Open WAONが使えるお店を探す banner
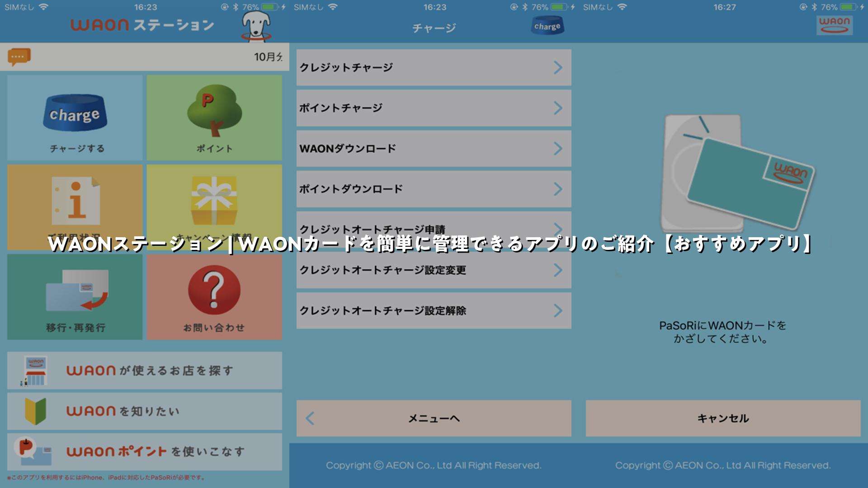The image size is (868, 488). pos(145,371)
